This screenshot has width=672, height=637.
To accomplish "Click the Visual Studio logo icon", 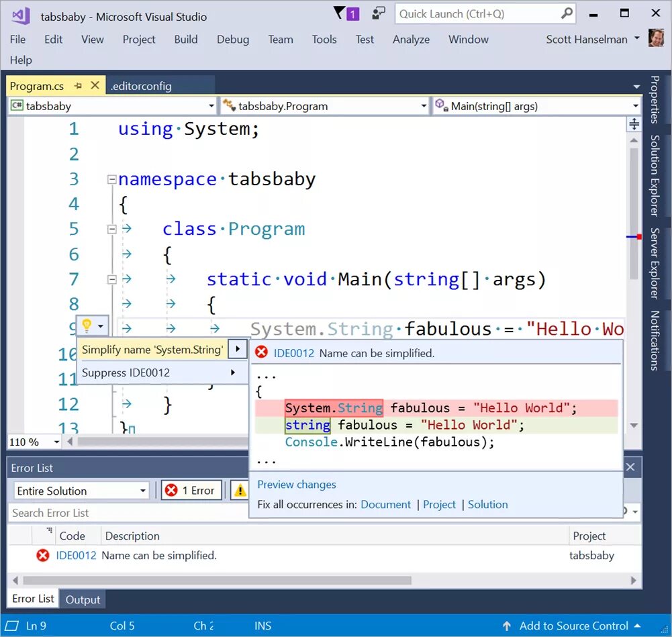I will coord(21,16).
